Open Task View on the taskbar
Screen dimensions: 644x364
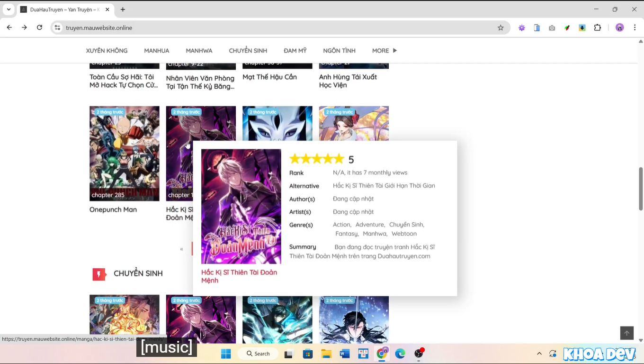(x=288, y=354)
